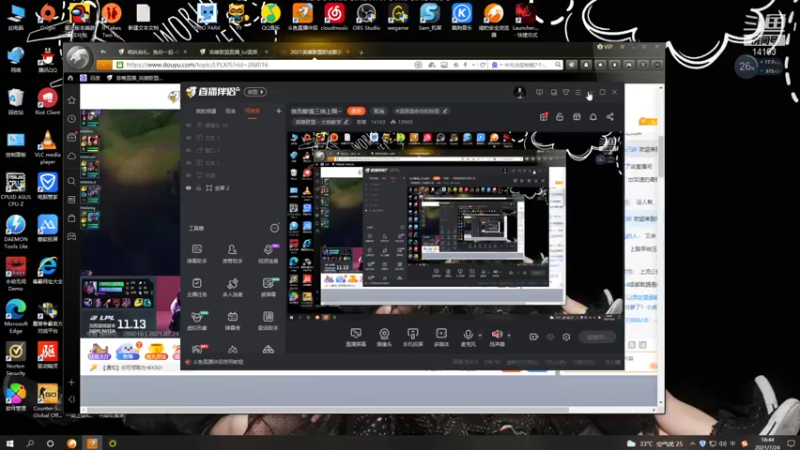800x450 pixels.
Task: Open the bell notifications in companion app
Action: click(593, 117)
